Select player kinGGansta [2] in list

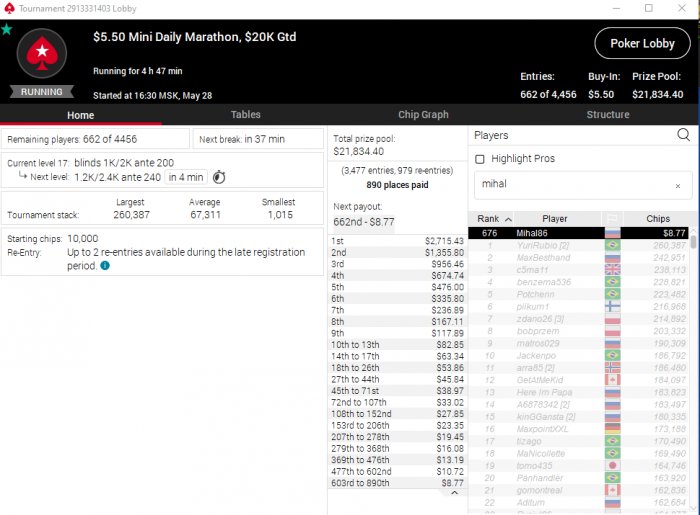tap(579, 417)
